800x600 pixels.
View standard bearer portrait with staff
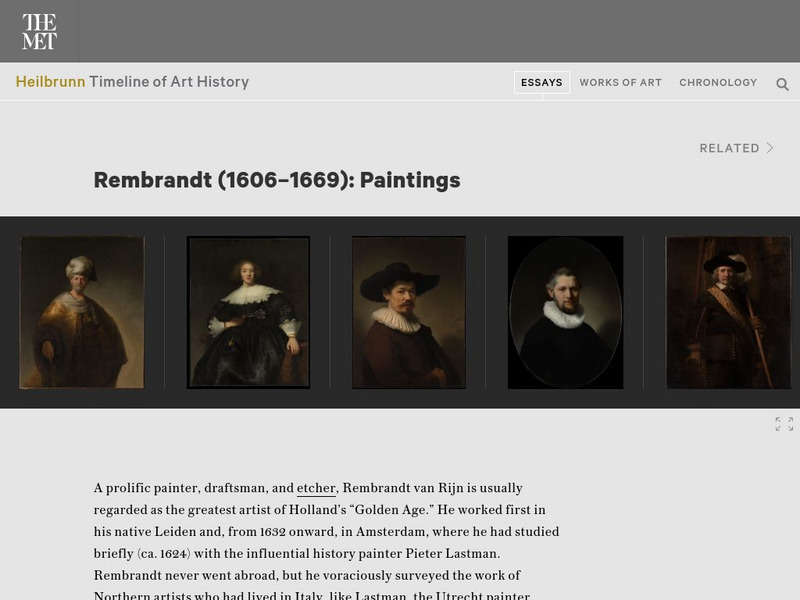point(729,312)
